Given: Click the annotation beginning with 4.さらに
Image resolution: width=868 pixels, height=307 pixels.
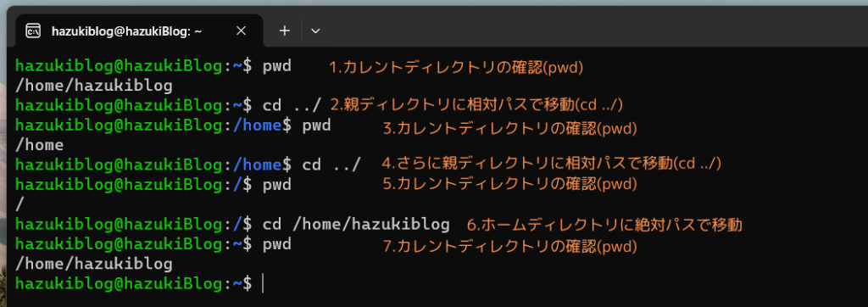Looking at the screenshot, I should pos(551,163).
